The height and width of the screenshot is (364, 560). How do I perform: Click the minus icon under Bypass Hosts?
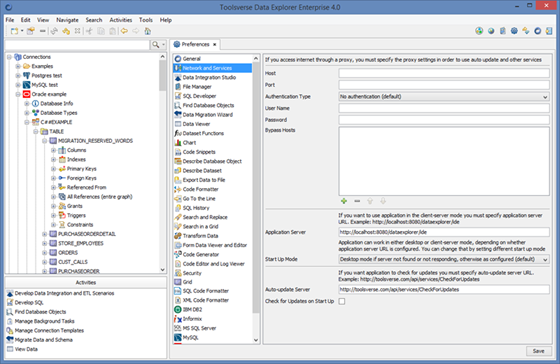(357, 201)
